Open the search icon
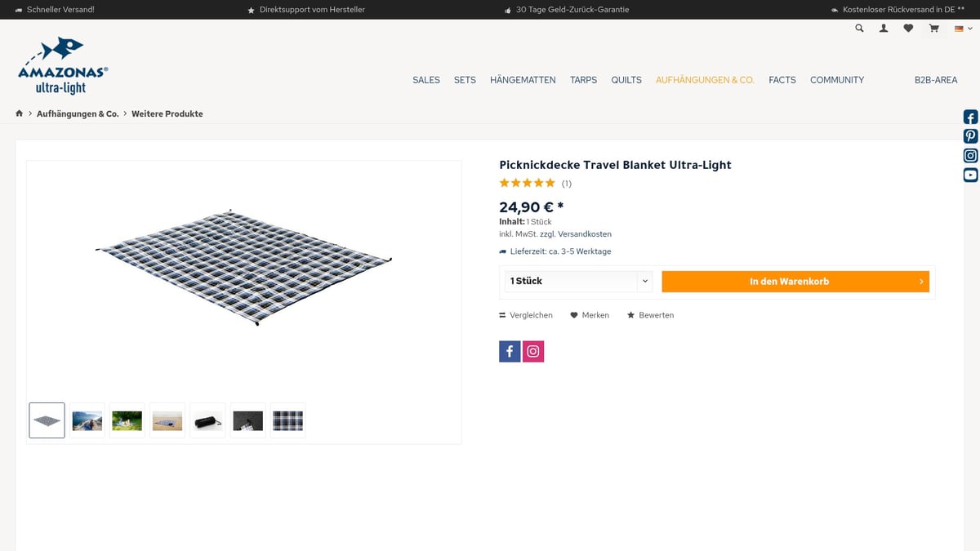Screen dimensions: 980x551 (x=858, y=28)
